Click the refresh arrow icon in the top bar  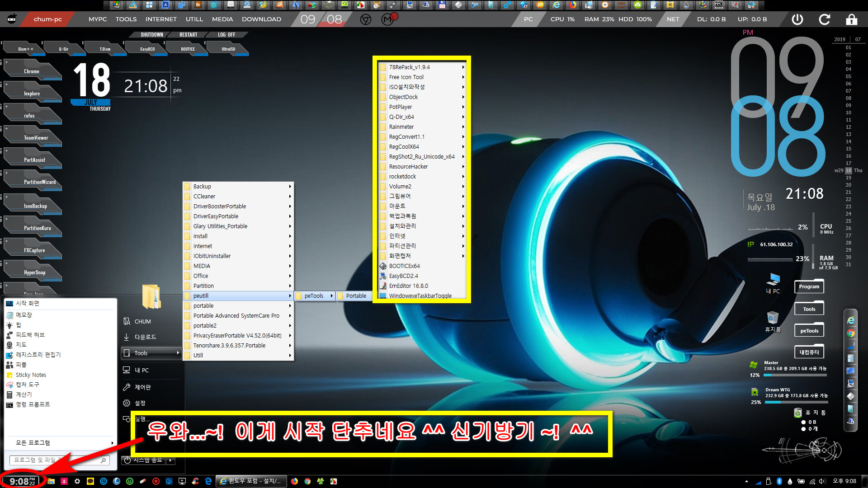[x=825, y=19]
